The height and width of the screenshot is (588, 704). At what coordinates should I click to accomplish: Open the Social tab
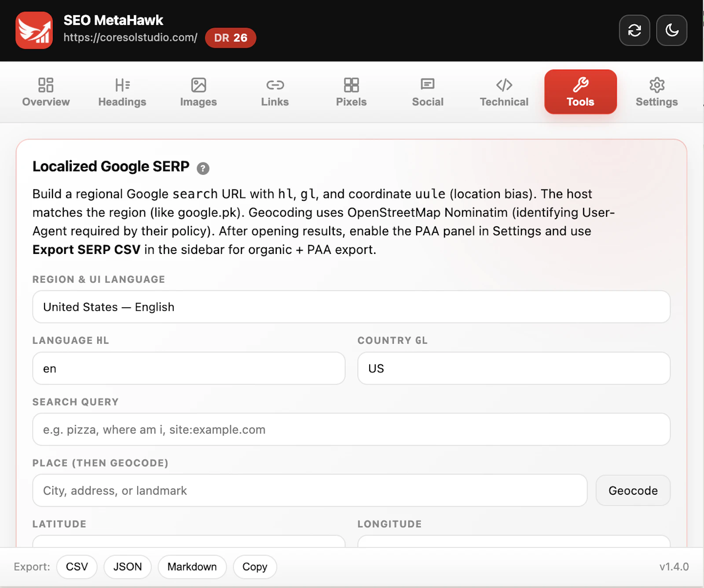428,92
